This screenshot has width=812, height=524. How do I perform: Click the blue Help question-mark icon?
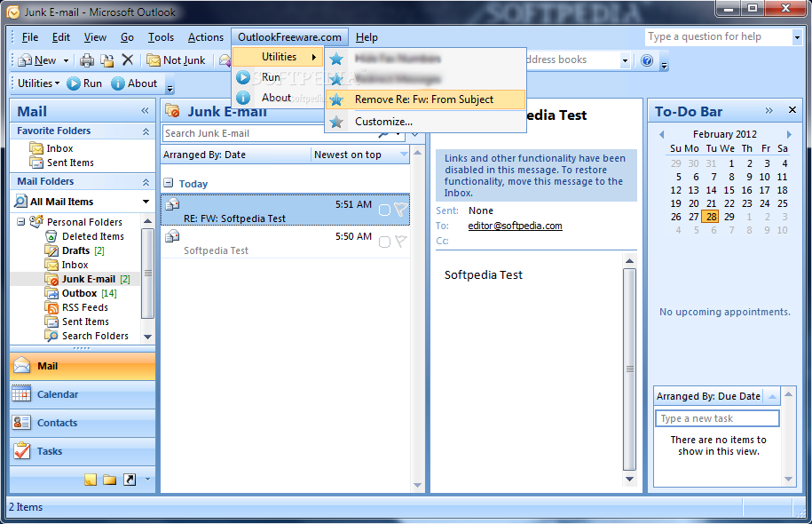pos(647,60)
